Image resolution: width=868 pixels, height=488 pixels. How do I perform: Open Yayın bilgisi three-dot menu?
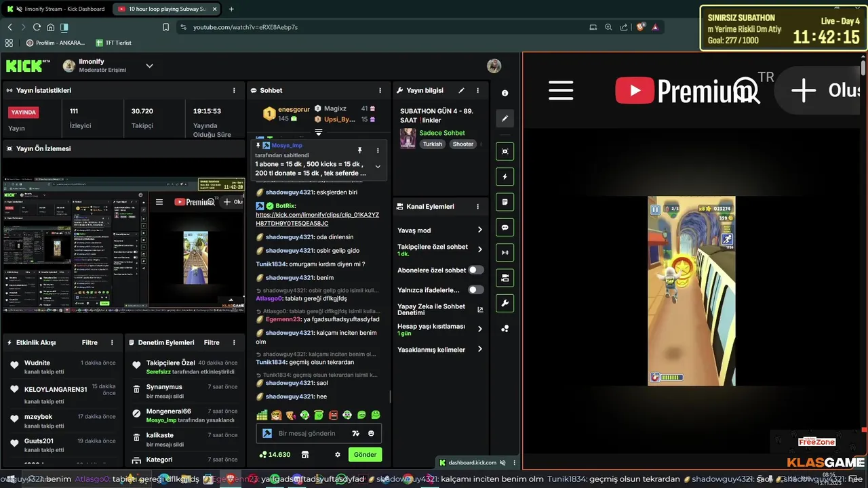point(477,90)
